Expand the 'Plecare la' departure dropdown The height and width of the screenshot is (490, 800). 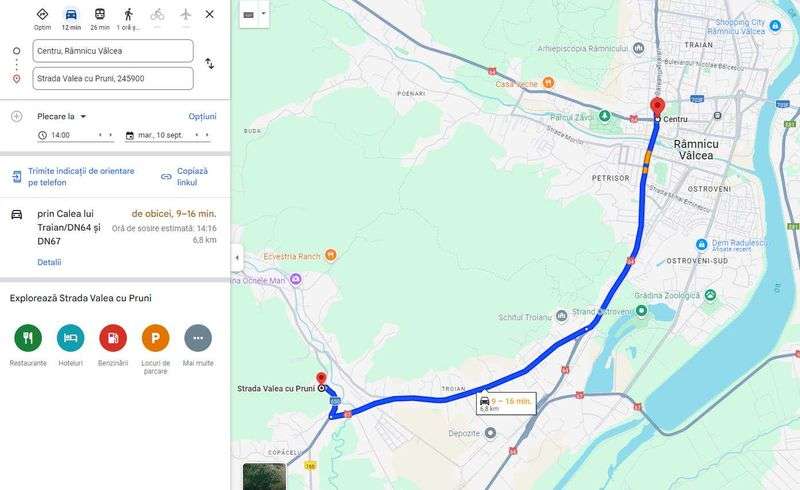coord(62,116)
